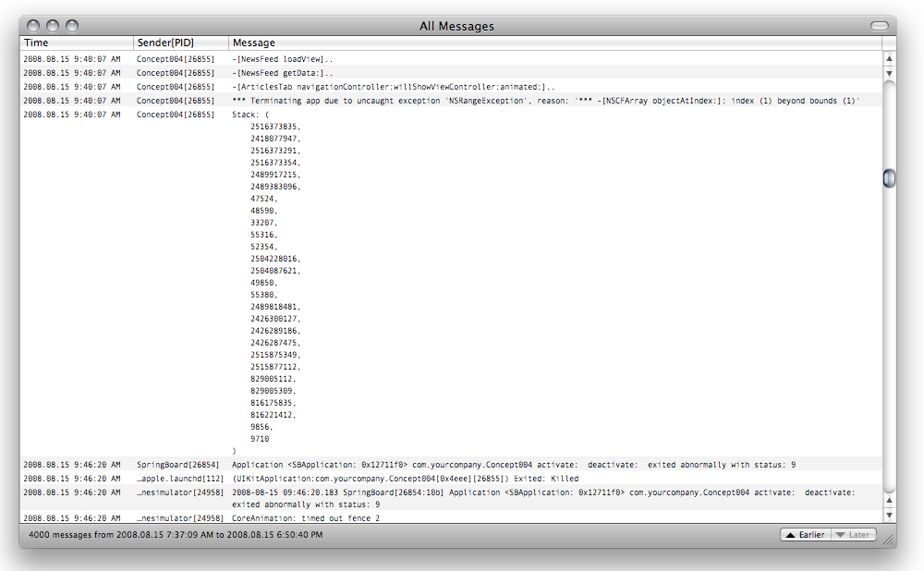Click the Earlier button arrow
This screenshot has height=571, width=924.
tap(791, 535)
